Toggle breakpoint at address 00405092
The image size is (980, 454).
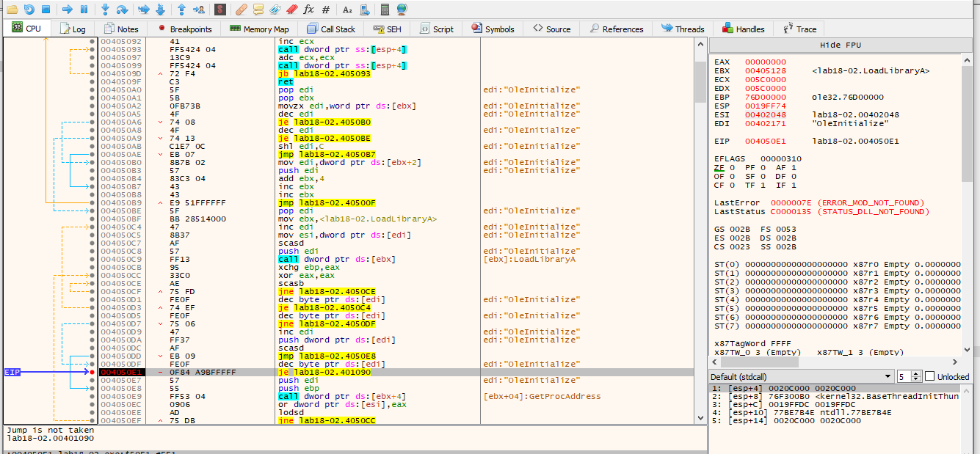tap(92, 42)
